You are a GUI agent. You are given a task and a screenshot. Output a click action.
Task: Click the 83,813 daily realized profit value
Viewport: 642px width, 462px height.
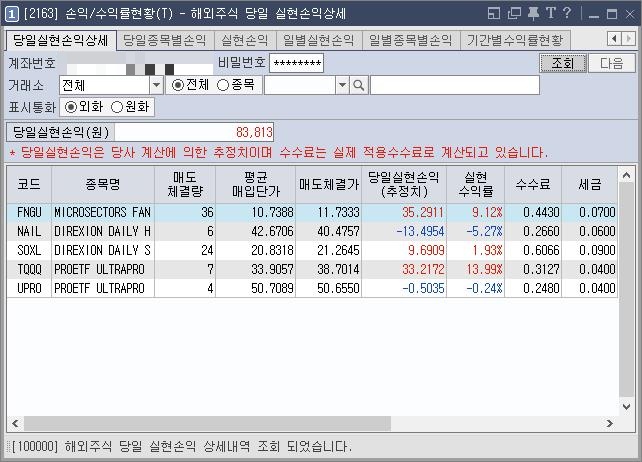pyautogui.click(x=254, y=132)
